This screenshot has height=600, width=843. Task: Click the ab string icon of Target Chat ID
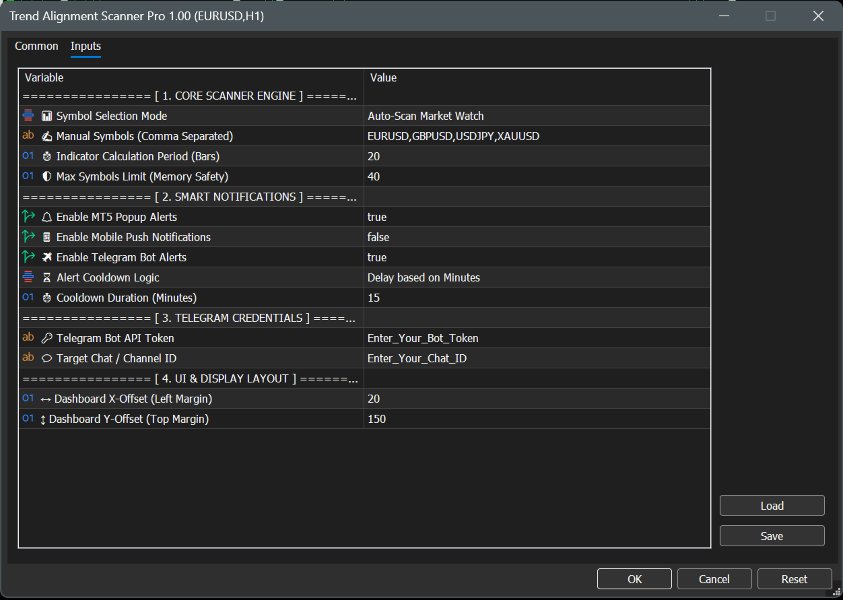[x=28, y=358]
